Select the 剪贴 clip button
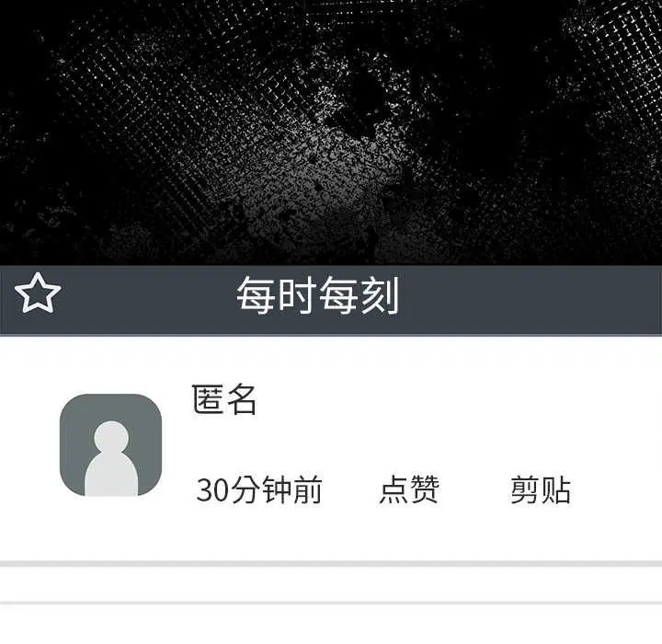 (x=541, y=489)
